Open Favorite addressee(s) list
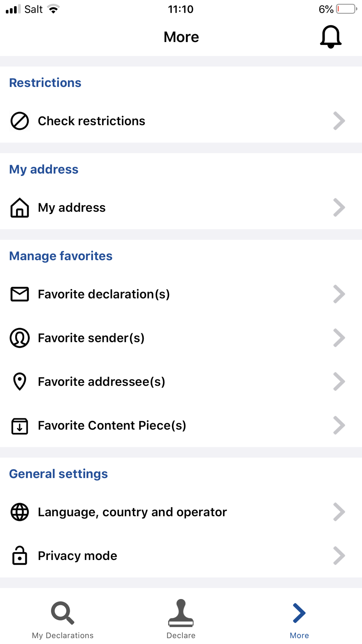 coord(181,381)
